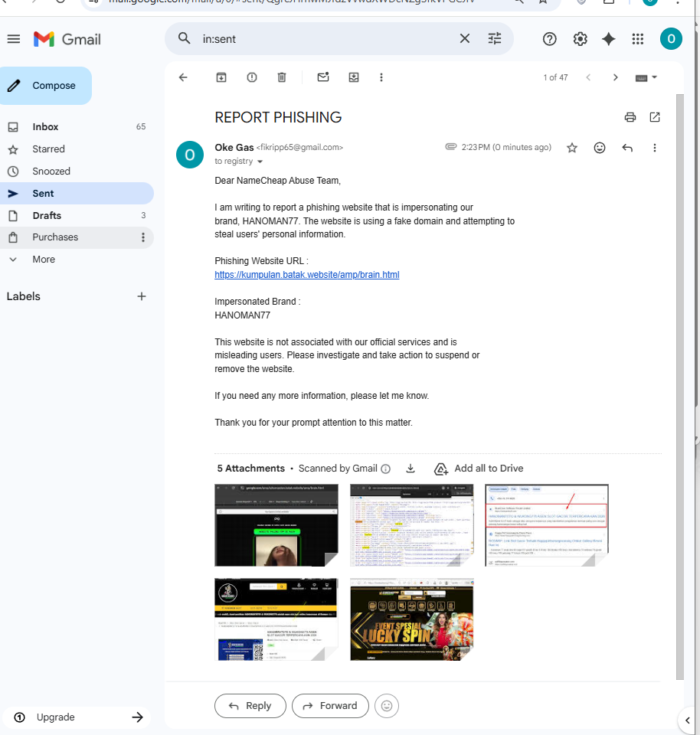This screenshot has width=700, height=735.
Task: Clear the in:sent search query
Action: tap(464, 38)
